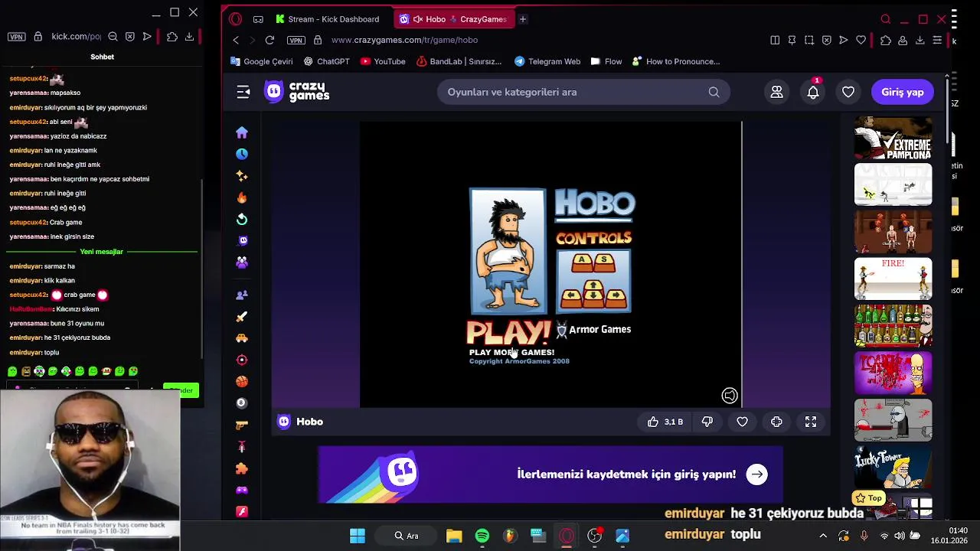
Task: Open recently played clock icon in sidebar
Action: pyautogui.click(x=242, y=154)
